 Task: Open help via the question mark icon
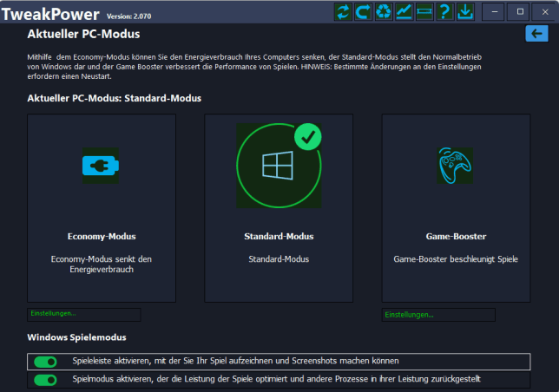click(444, 11)
